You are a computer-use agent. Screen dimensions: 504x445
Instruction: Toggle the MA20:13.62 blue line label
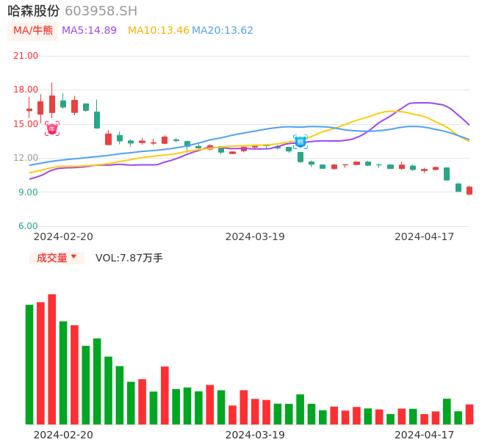click(x=223, y=30)
